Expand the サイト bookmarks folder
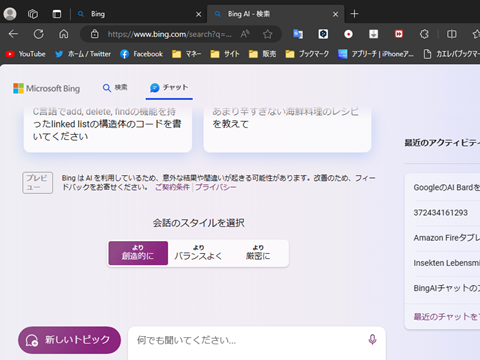This screenshot has width=480, height=360. click(x=225, y=54)
